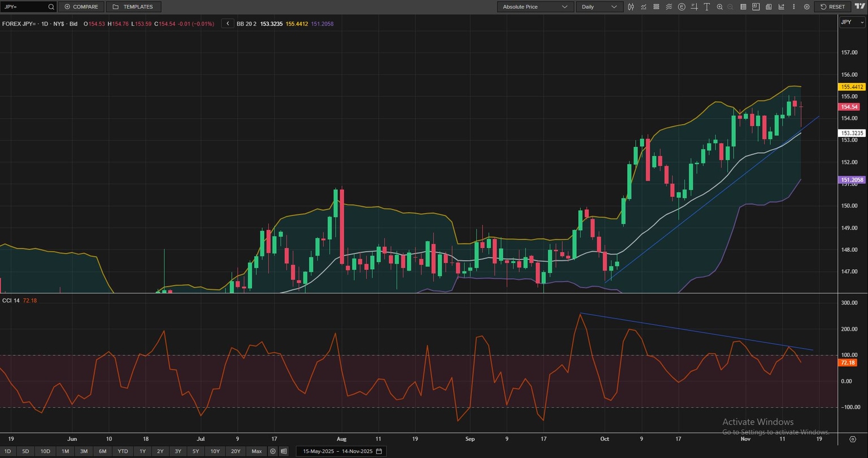This screenshot has width=868, height=458.
Task: Expand the Absolute Price dropdown
Action: coord(535,7)
